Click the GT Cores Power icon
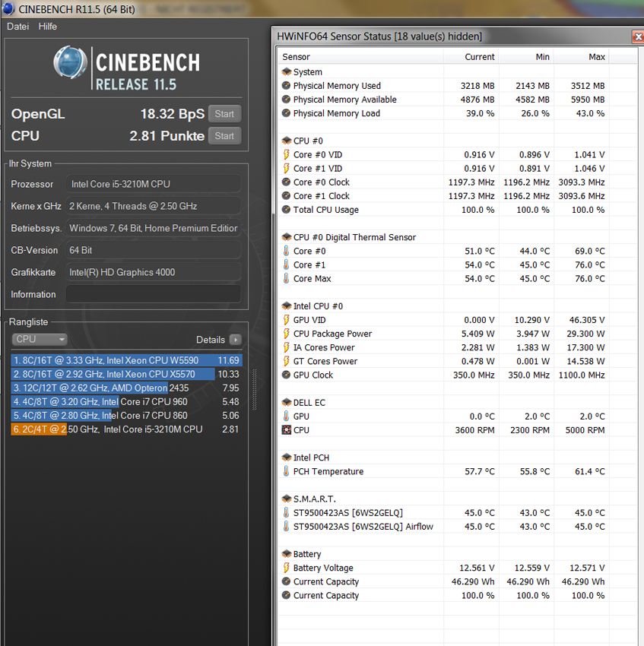This screenshot has height=646, width=644. click(x=286, y=361)
